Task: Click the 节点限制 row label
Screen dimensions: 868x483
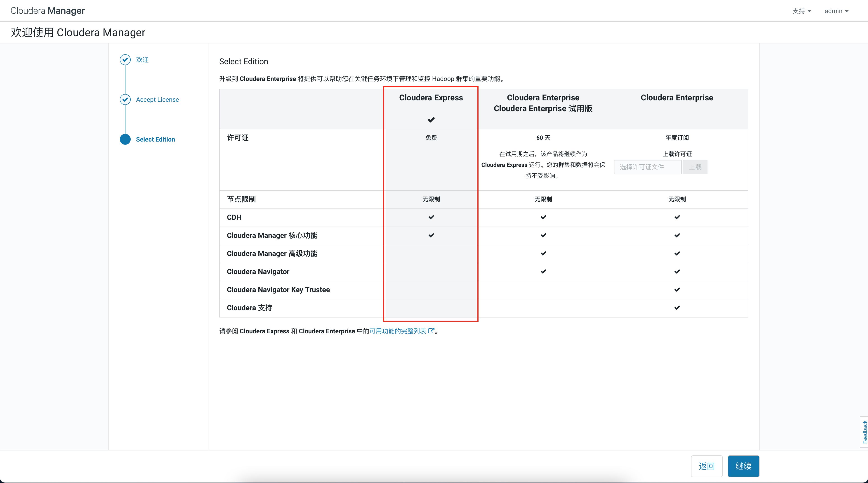Action: [241, 199]
